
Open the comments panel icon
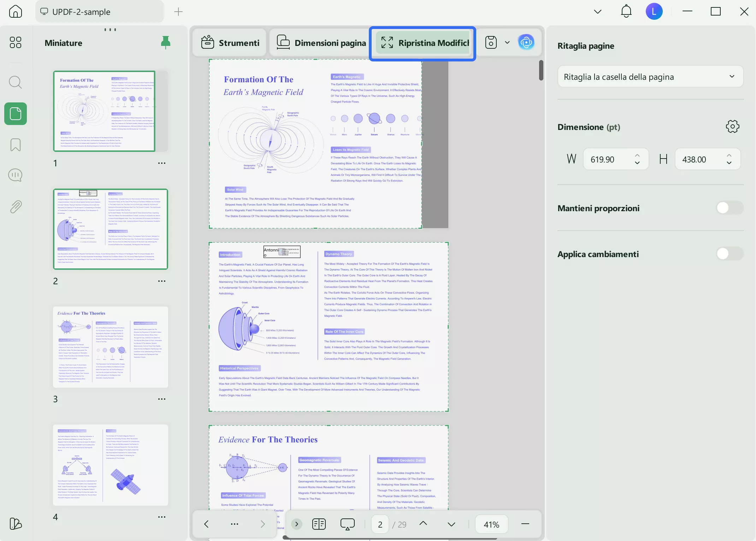click(x=15, y=175)
